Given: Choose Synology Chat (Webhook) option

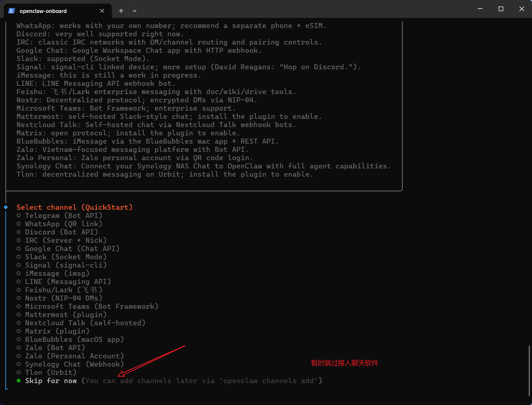Looking at the screenshot, I should (x=70, y=364).
